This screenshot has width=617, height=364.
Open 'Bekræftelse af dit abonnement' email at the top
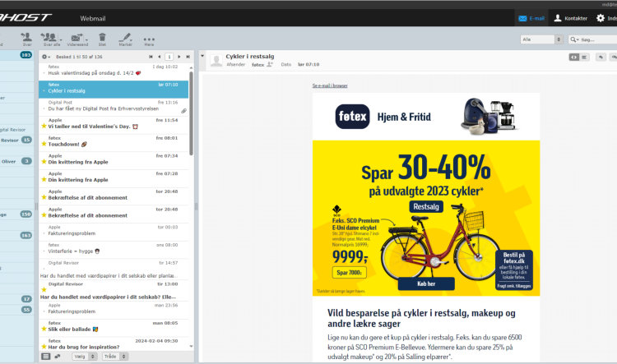pos(114,195)
